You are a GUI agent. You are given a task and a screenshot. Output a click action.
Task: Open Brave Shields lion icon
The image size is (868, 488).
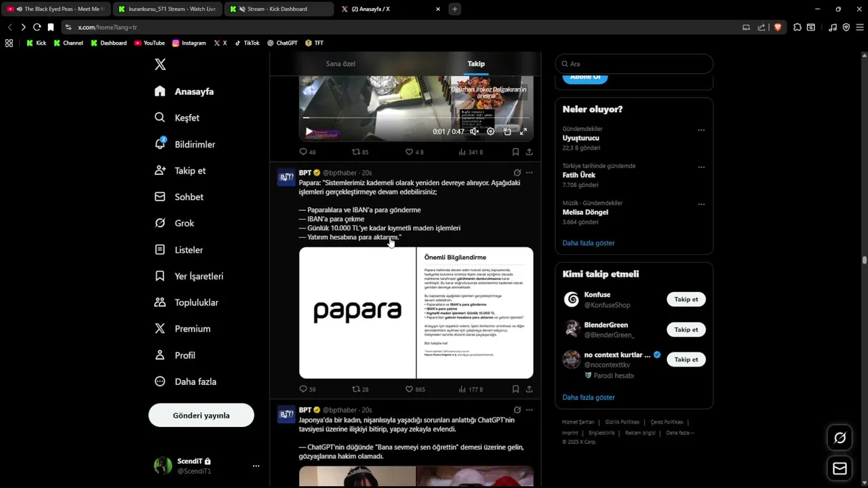click(778, 27)
